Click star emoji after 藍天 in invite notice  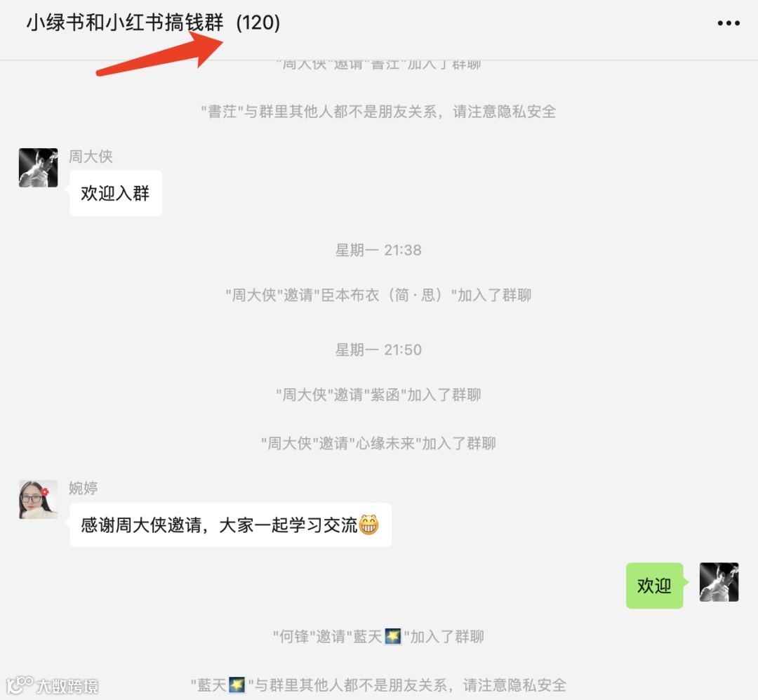point(392,636)
